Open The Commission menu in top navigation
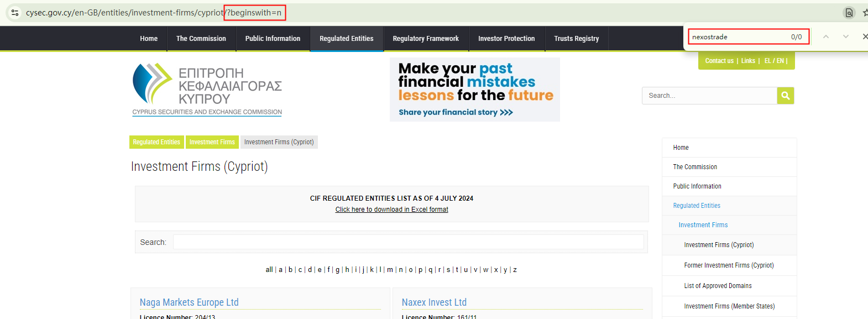 click(201, 39)
